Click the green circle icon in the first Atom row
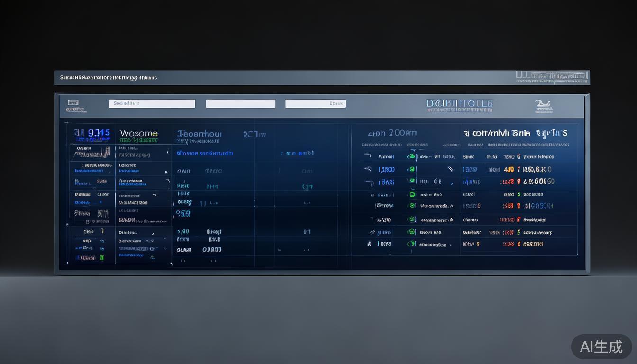This screenshot has height=364, width=637. [x=411, y=157]
